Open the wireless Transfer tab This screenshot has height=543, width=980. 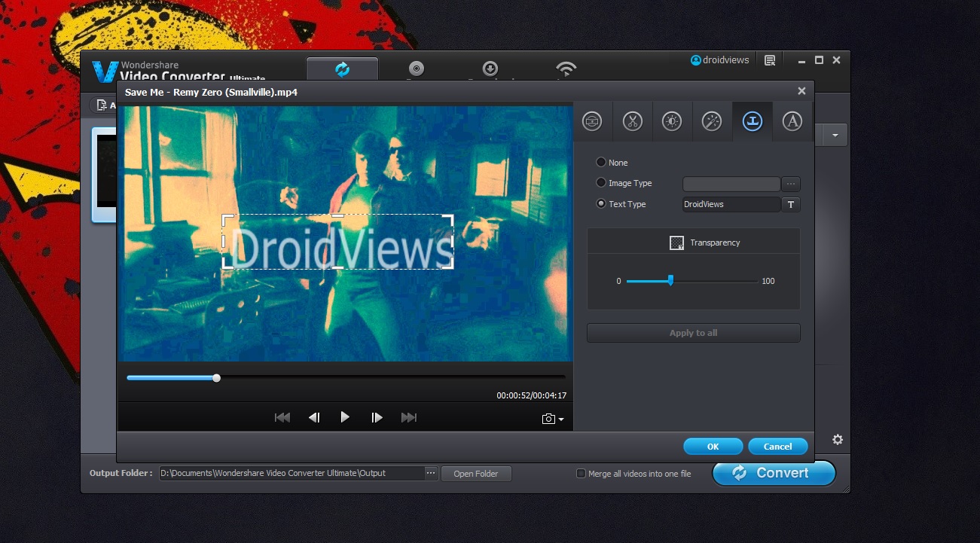pyautogui.click(x=566, y=69)
